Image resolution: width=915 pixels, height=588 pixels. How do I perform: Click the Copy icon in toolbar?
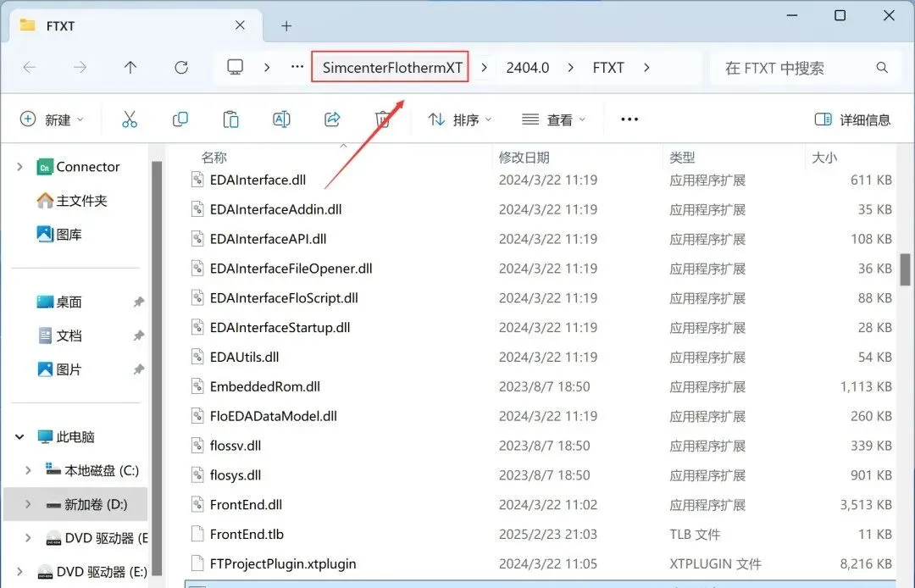coord(180,119)
